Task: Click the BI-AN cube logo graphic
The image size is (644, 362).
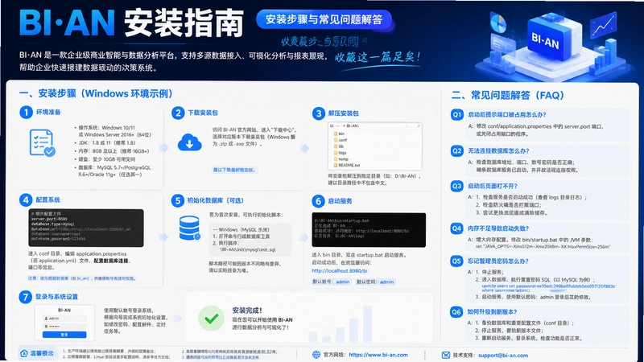Action: point(551,39)
